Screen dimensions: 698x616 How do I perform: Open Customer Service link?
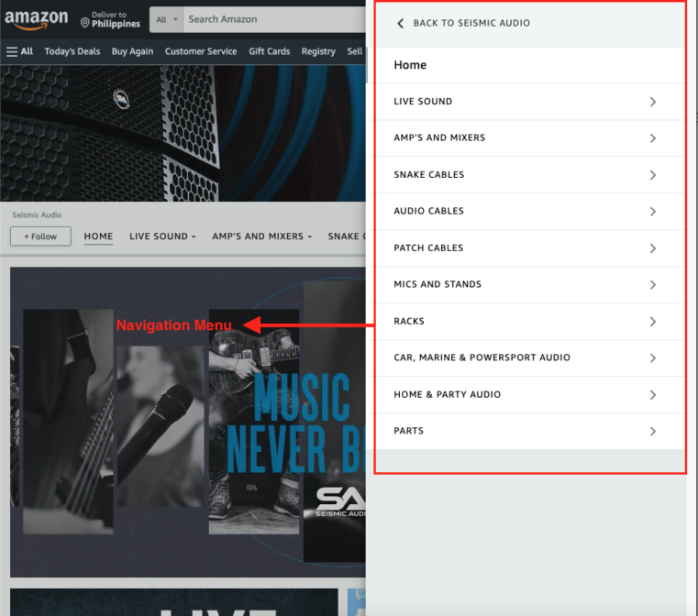click(201, 51)
